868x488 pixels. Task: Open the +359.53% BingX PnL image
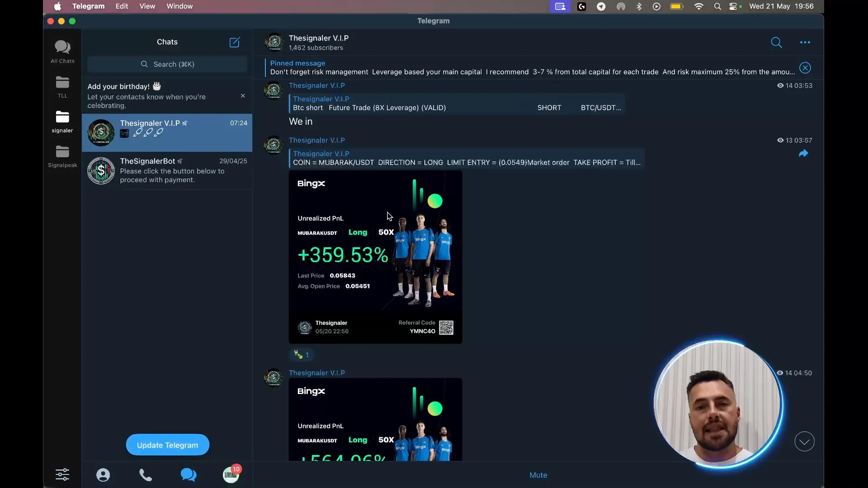pyautogui.click(x=375, y=257)
